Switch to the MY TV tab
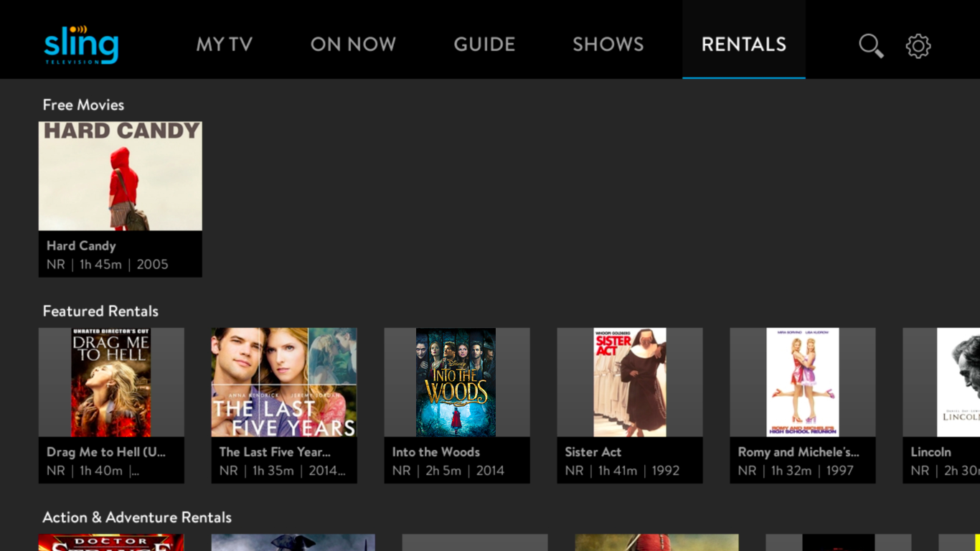980x551 pixels. pos(225,44)
